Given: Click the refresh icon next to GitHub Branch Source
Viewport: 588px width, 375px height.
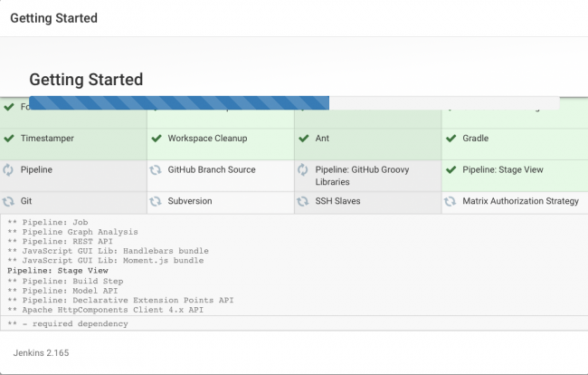Looking at the screenshot, I should coord(156,170).
